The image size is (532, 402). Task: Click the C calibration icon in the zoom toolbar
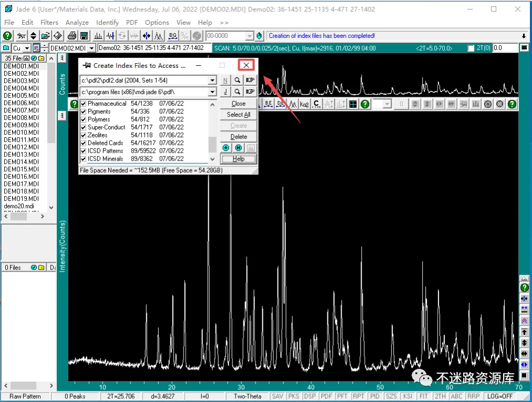click(316, 104)
